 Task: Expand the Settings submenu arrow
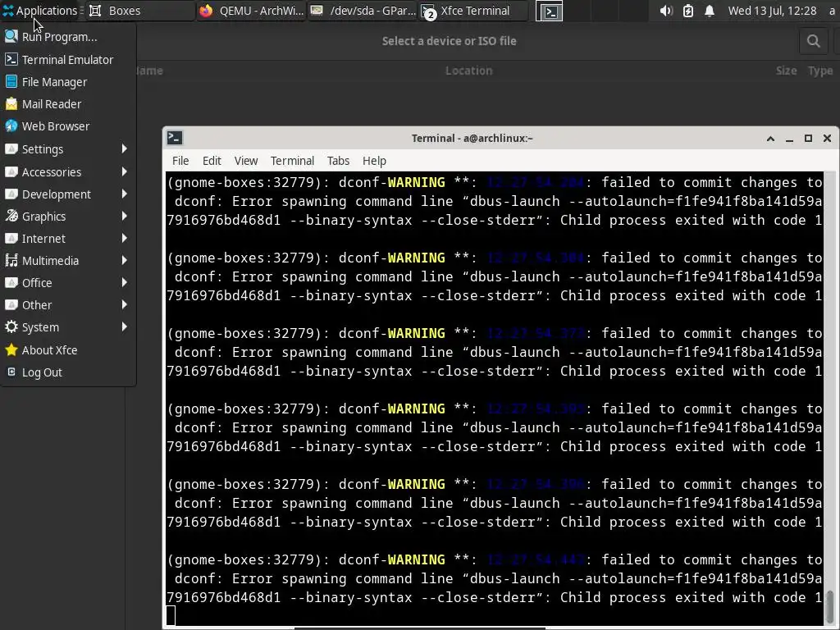(125, 149)
